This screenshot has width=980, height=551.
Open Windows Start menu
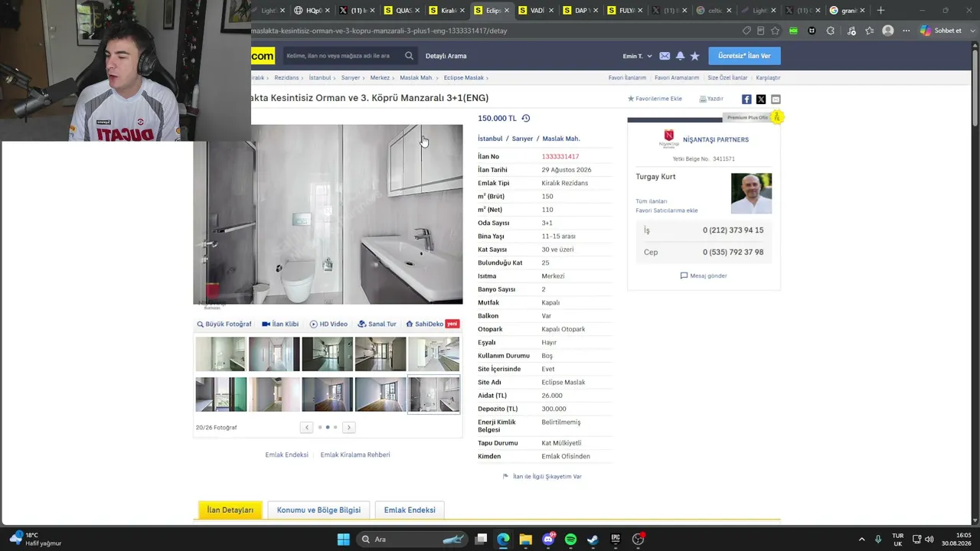point(344,540)
